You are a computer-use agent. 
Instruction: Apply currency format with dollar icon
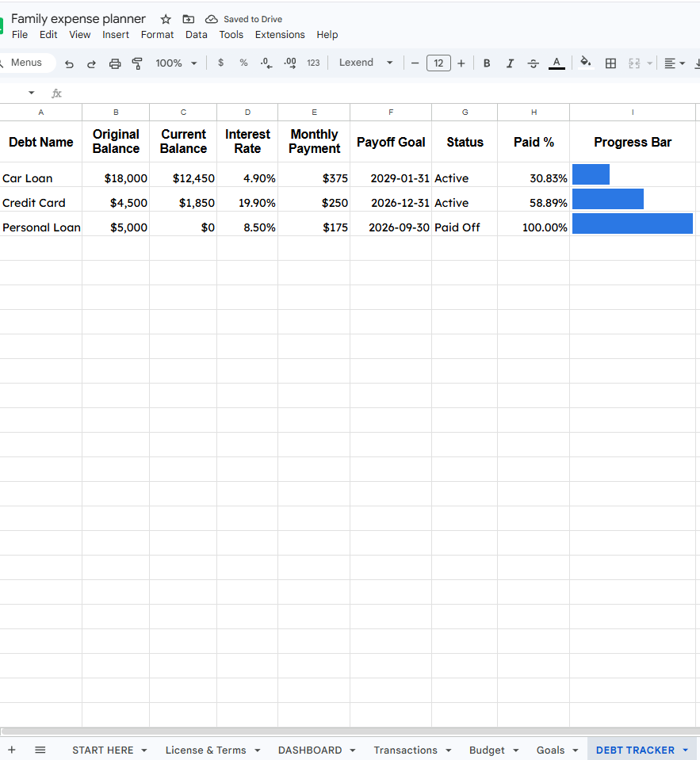tap(220, 63)
